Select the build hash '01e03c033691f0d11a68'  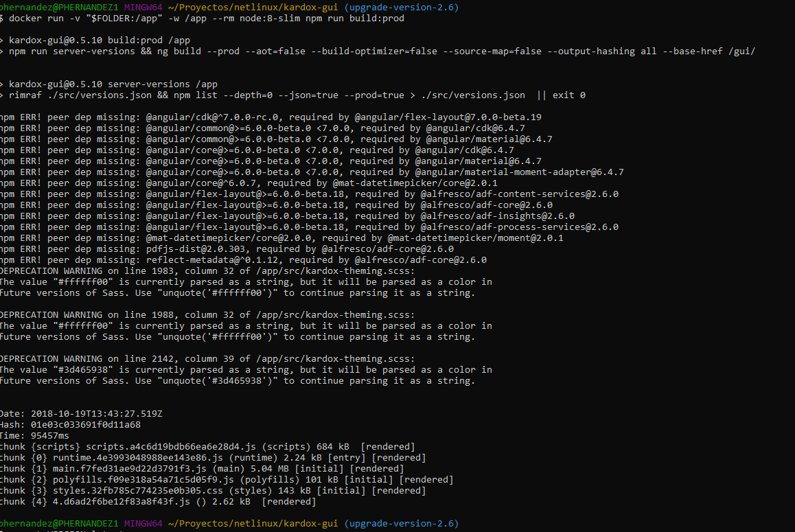tap(86, 425)
